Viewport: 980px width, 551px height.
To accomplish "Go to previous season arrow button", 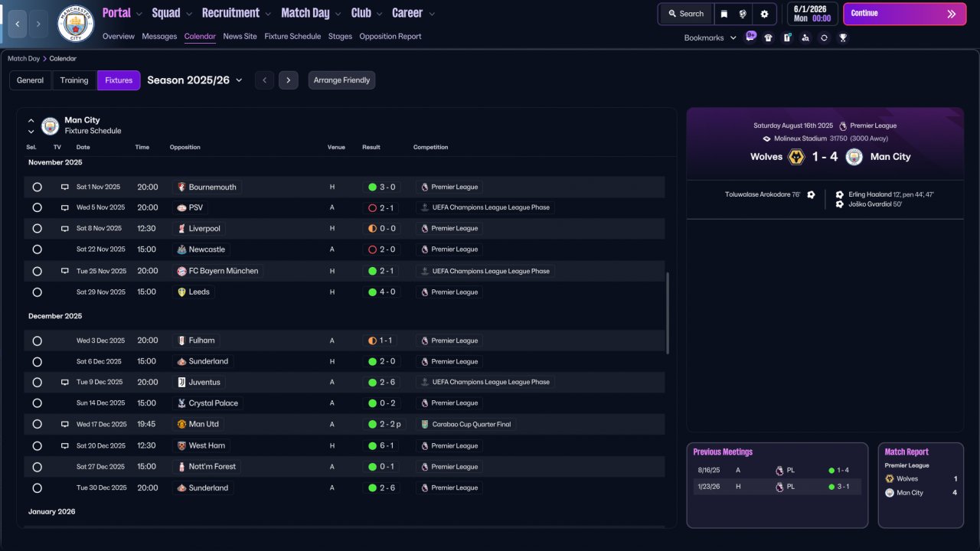I will pos(264,80).
